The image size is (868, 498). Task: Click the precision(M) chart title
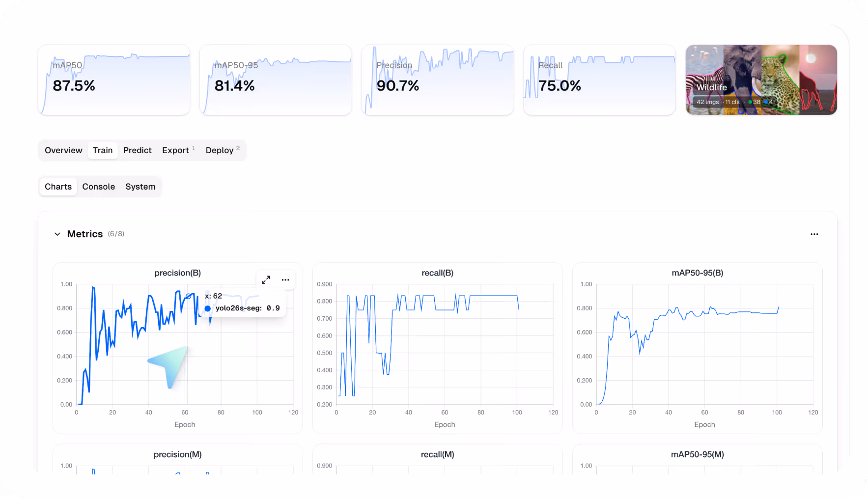pos(178,455)
